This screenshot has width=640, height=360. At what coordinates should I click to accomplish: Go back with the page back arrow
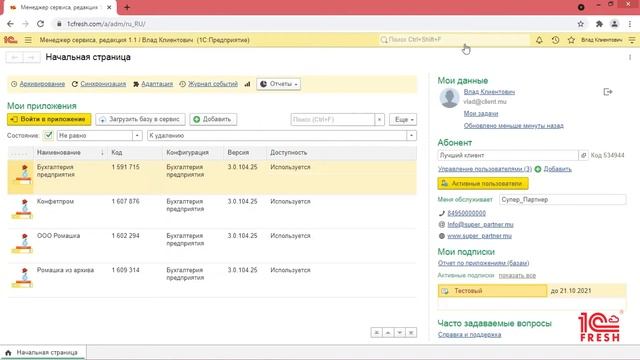click(15, 58)
